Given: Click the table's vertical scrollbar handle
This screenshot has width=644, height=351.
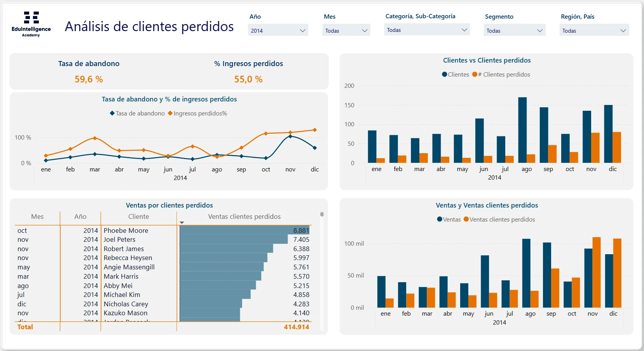Looking at the screenshot, I should pyautogui.click(x=322, y=214).
